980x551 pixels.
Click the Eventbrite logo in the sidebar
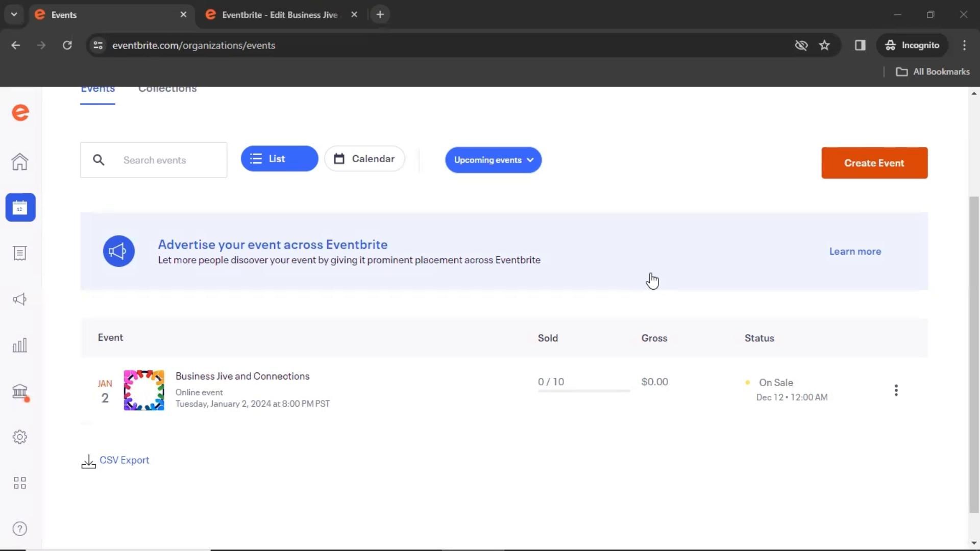20,113
